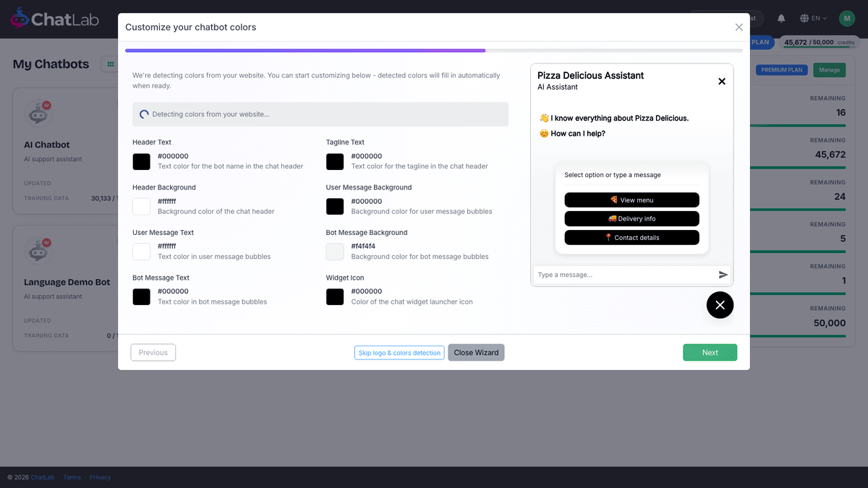Click the AI Chatbot card title

click(x=46, y=145)
